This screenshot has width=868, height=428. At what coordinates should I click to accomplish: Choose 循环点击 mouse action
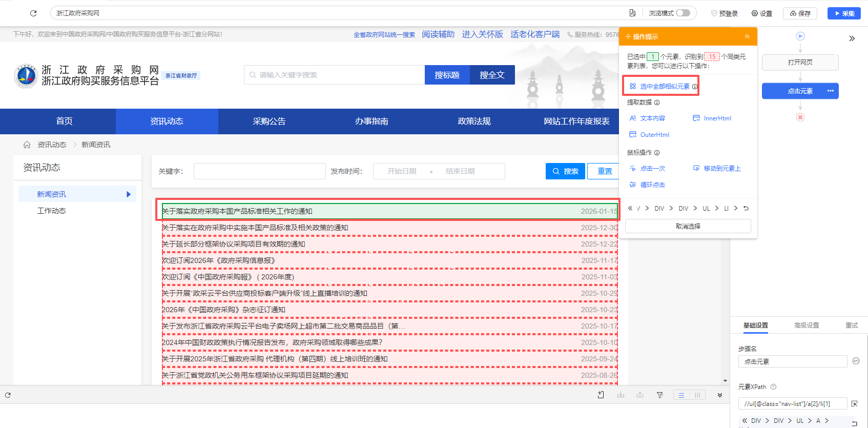(647, 185)
